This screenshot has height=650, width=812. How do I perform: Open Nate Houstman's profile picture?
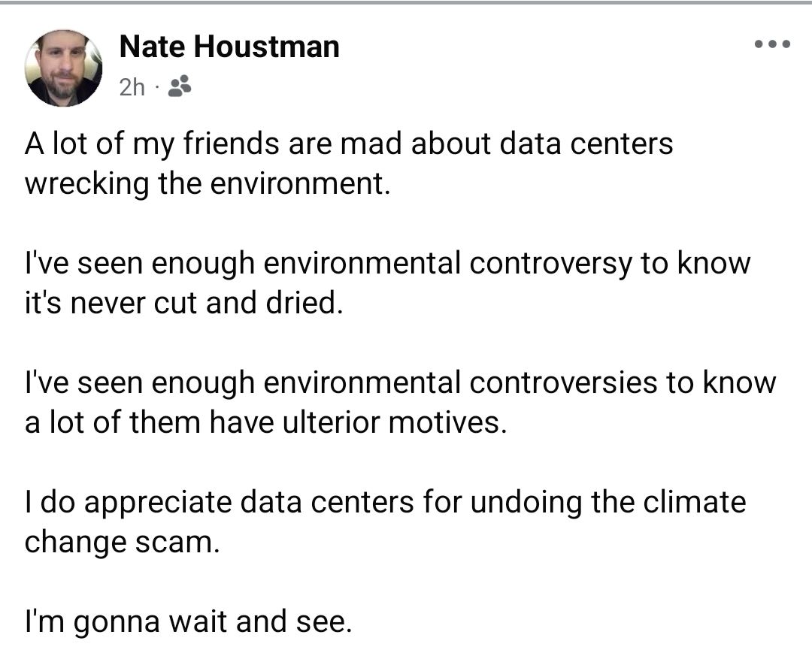point(63,68)
